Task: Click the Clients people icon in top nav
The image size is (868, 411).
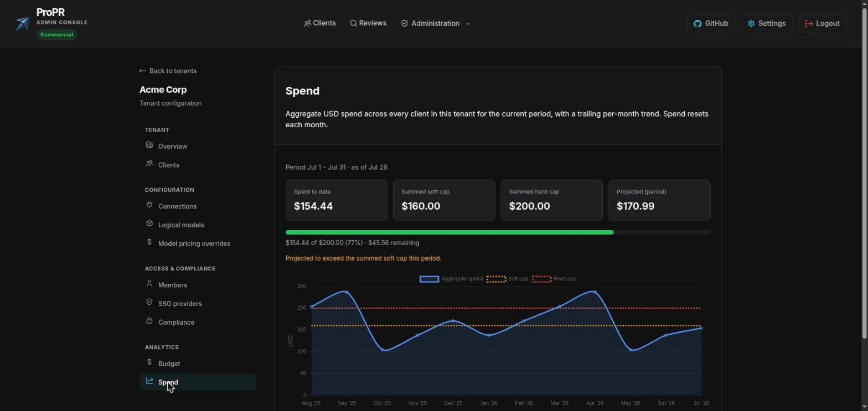Action: tap(307, 23)
